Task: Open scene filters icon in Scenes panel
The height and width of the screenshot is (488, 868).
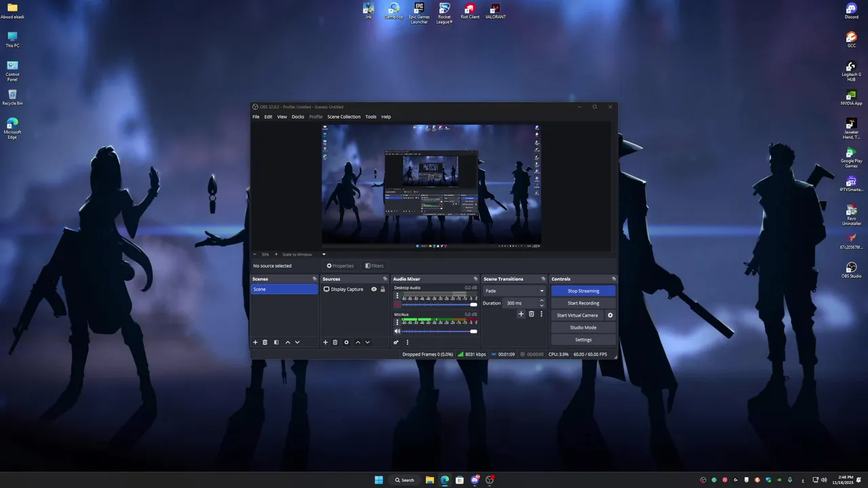Action: tap(276, 342)
